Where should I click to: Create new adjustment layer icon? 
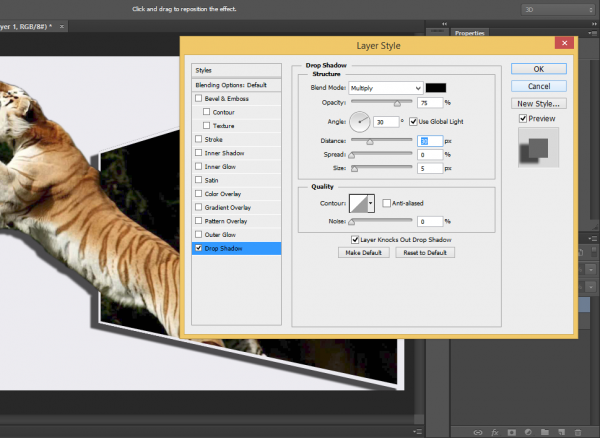[529, 431]
